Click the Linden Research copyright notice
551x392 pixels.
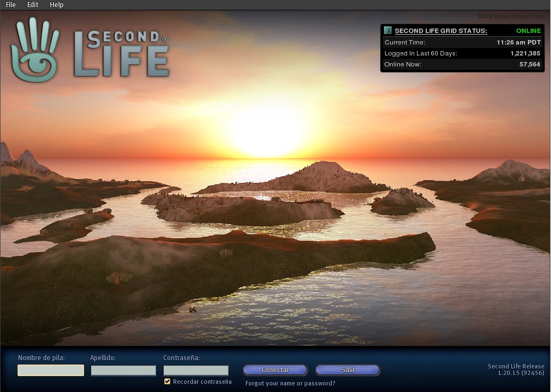(x=510, y=16)
